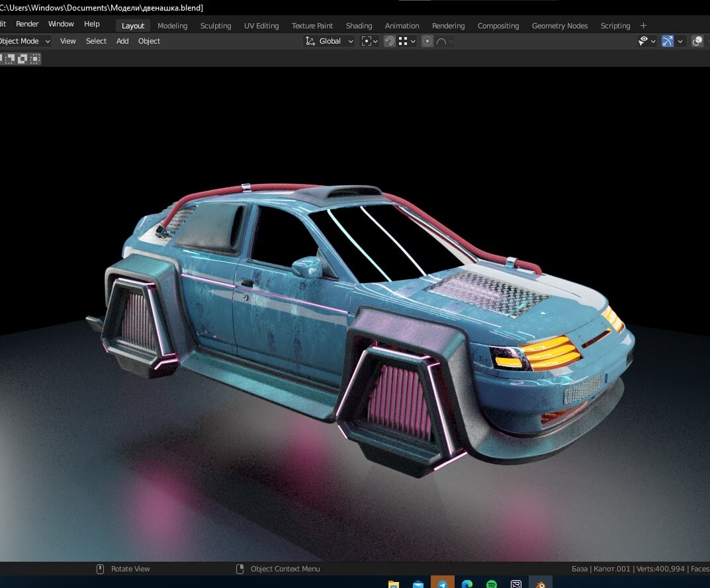The height and width of the screenshot is (588, 710).
Task: Open the Add menu in viewport header
Action: (x=122, y=41)
